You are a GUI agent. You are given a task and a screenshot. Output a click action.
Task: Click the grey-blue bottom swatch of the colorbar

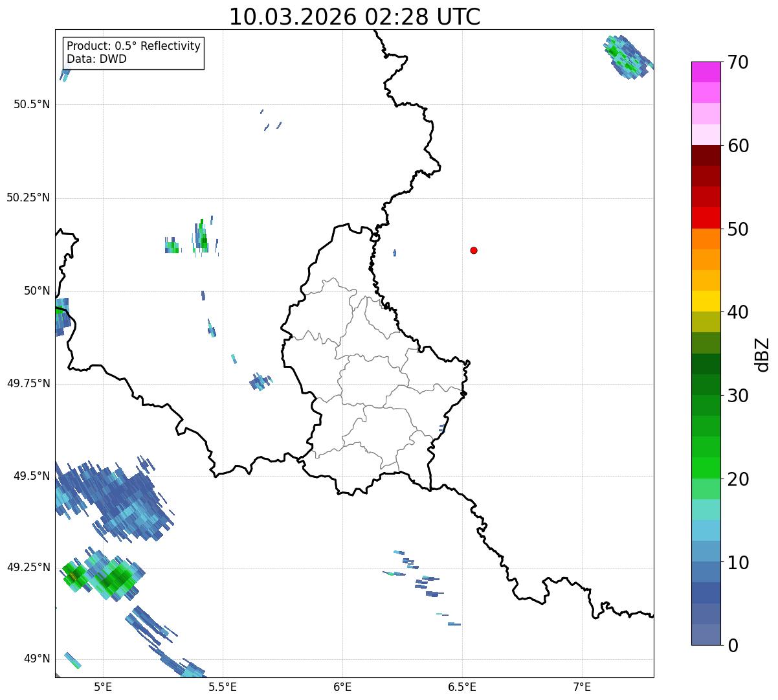(706, 635)
